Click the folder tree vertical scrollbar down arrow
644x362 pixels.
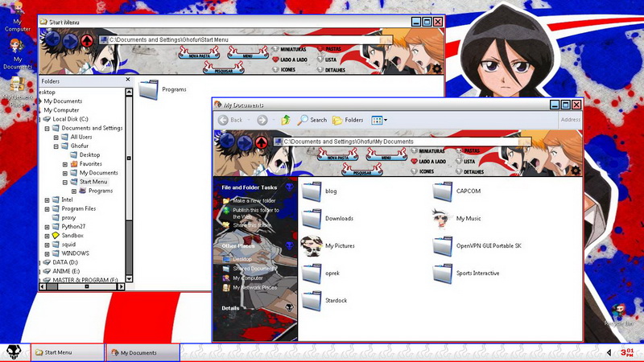129,278
